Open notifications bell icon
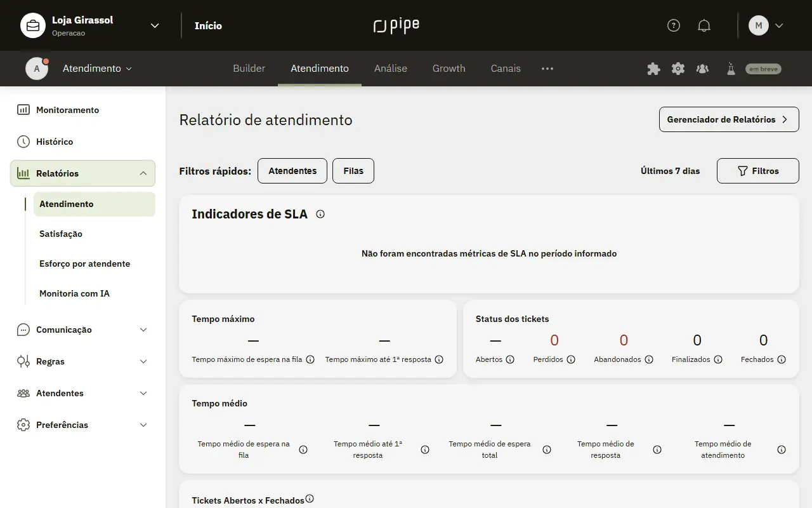 [704, 25]
